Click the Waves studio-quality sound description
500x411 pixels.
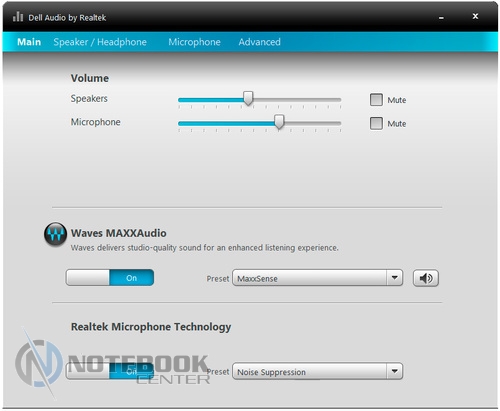coord(204,248)
